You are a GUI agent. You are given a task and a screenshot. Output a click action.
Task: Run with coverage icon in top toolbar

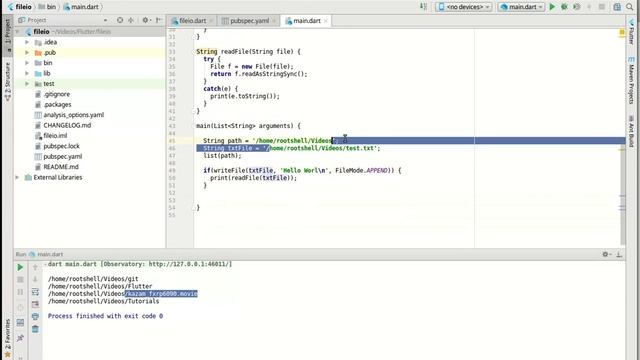(577, 7)
